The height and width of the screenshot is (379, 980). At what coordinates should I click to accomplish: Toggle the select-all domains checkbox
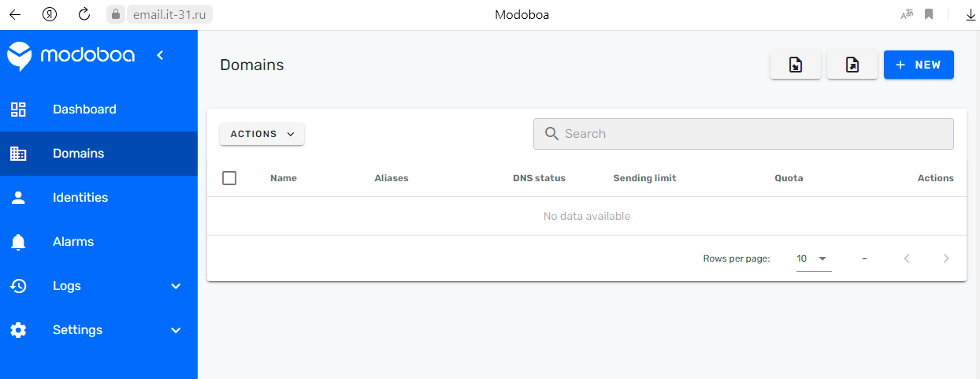(229, 178)
